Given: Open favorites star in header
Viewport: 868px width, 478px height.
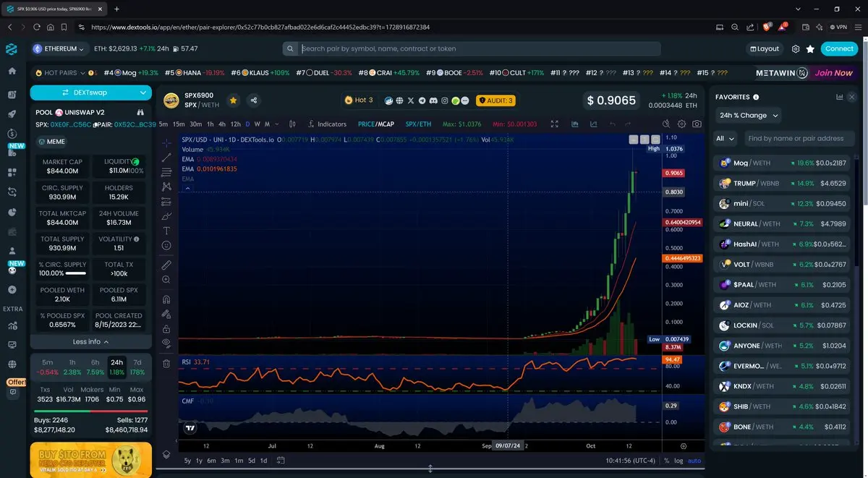Looking at the screenshot, I should point(810,49).
